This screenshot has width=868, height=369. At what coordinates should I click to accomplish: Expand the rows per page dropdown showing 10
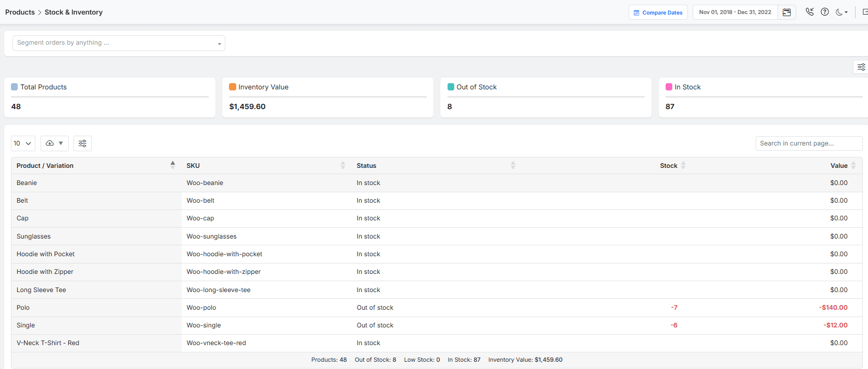[x=23, y=143]
